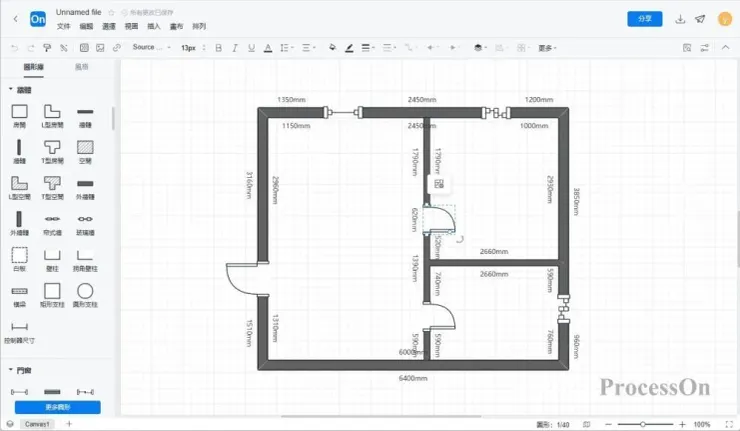Image resolution: width=740 pixels, height=431 pixels.
Task: Toggle underline formatting
Action: pos(251,48)
